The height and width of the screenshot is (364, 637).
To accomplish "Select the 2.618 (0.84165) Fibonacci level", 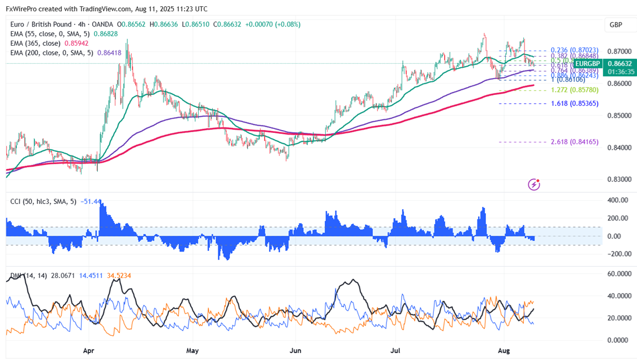I will 574,142.
